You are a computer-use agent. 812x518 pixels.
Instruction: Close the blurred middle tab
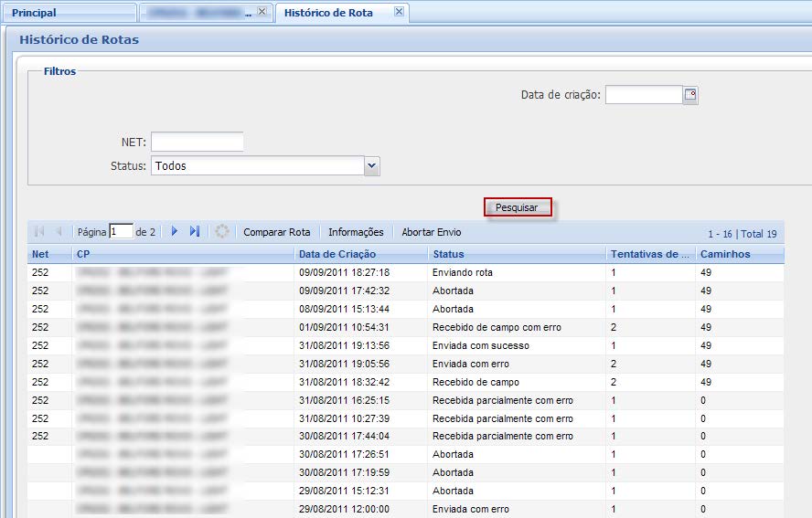pyautogui.click(x=262, y=12)
